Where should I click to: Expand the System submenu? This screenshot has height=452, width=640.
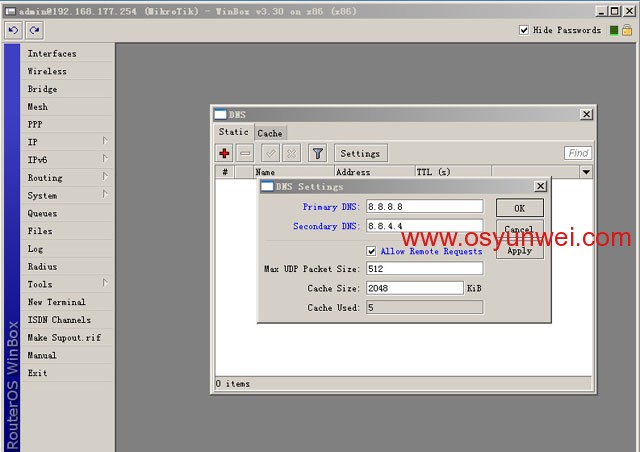pos(105,194)
